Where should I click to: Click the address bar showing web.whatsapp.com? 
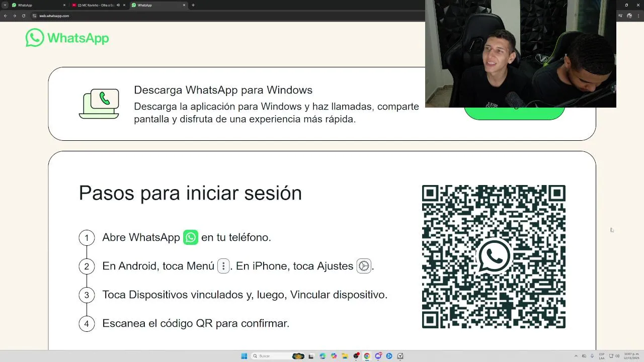(x=226, y=16)
